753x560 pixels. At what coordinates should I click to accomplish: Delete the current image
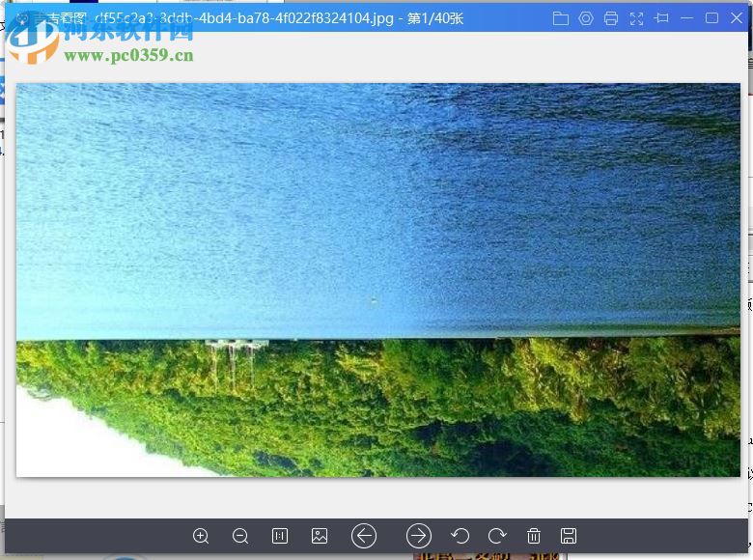tap(534, 536)
